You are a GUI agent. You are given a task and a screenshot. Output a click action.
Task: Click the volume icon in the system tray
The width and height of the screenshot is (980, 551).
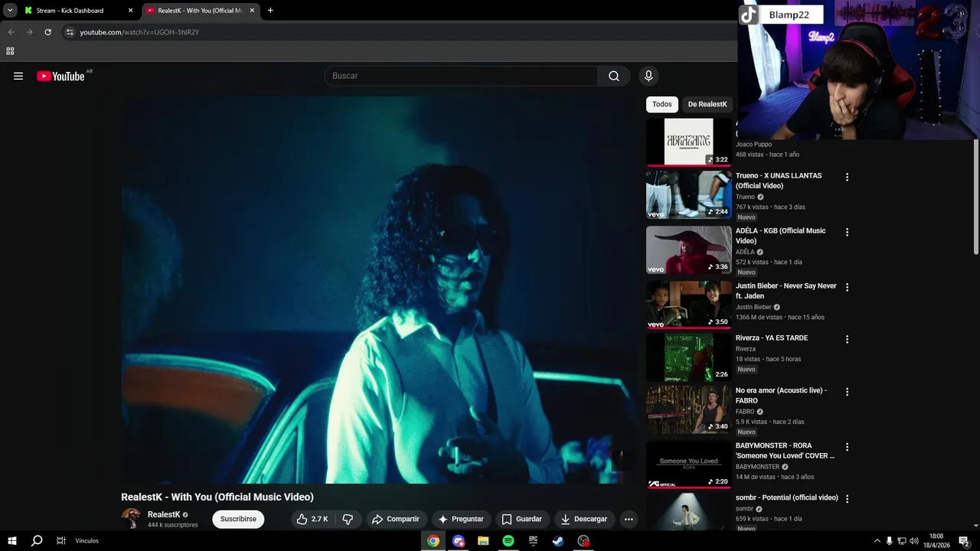[x=913, y=541]
